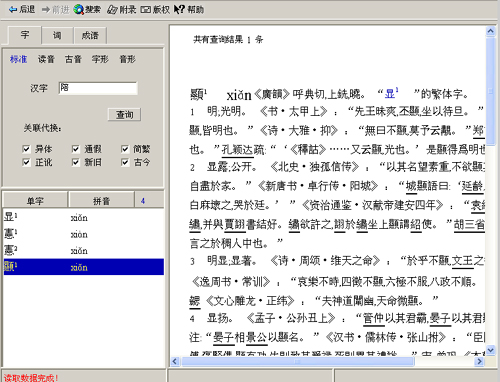
Task: Open 帮助 help
Action: tap(189, 9)
